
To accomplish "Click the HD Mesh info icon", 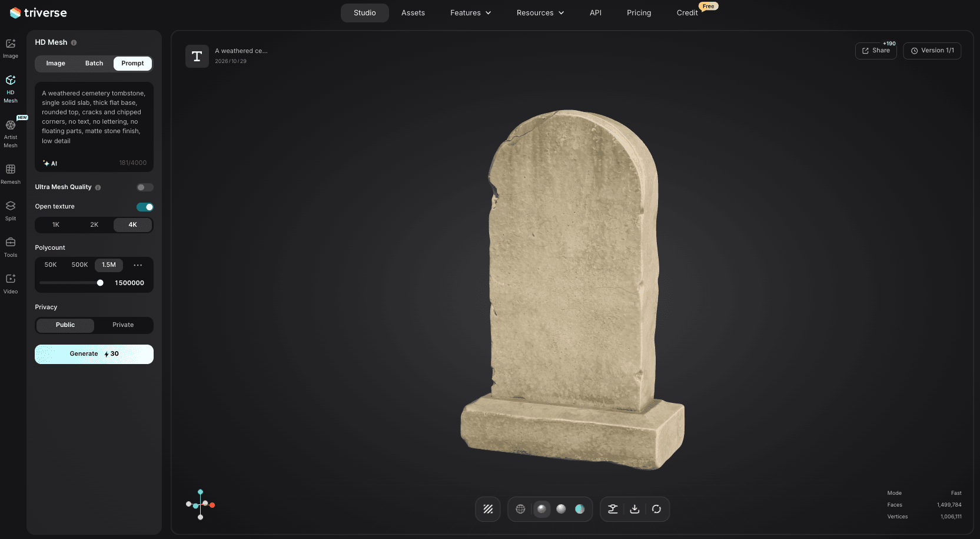I will pos(74,42).
